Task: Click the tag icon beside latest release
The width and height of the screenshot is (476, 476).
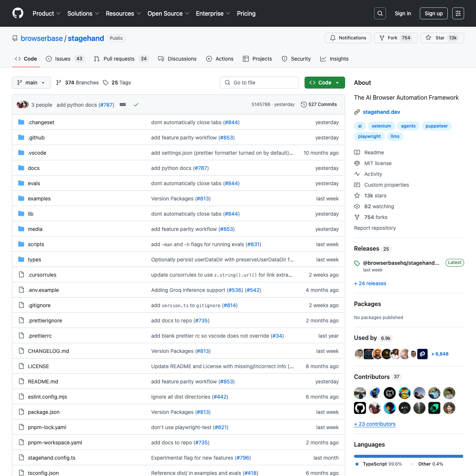Action: tap(357, 263)
